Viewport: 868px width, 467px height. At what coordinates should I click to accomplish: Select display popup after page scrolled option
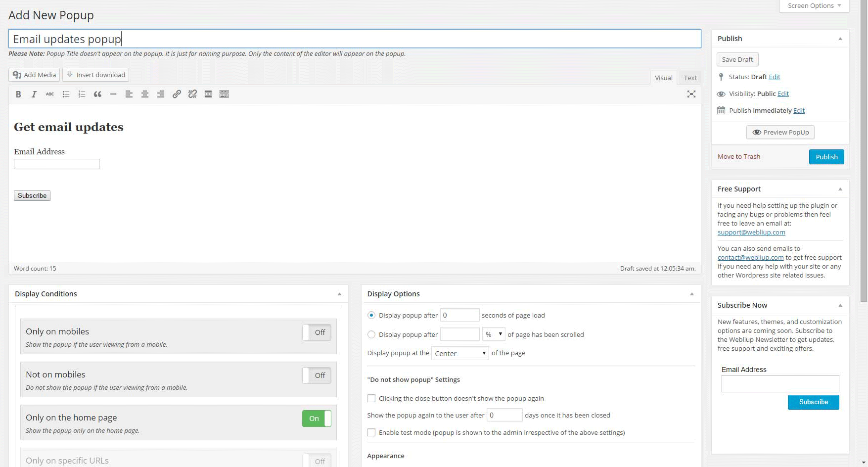click(371, 334)
